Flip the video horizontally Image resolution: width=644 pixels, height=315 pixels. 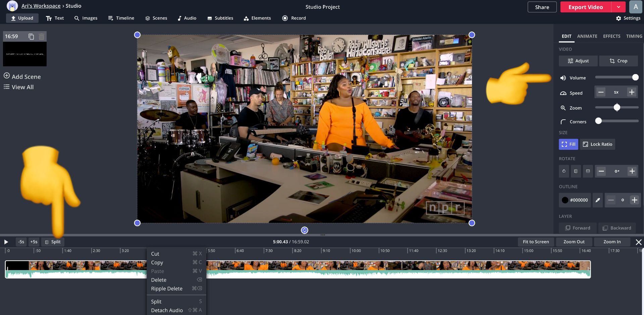[x=576, y=171]
